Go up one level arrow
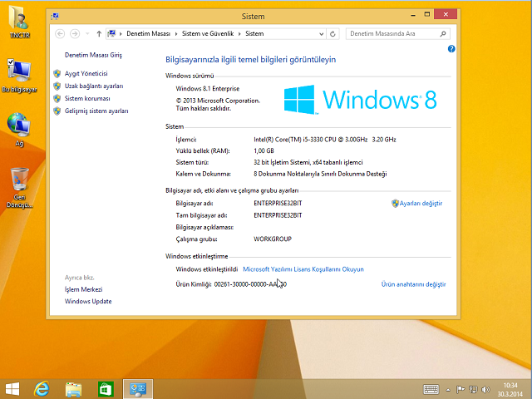Viewport: 532px width, 399px height. pos(99,33)
